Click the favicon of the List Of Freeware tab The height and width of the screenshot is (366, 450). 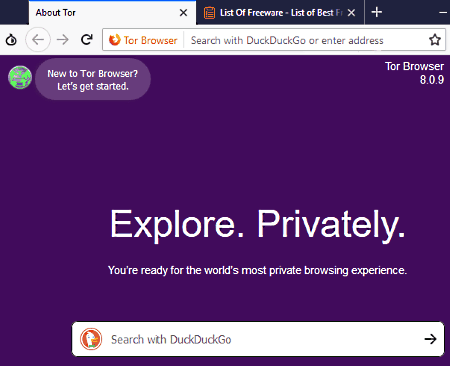click(x=209, y=13)
